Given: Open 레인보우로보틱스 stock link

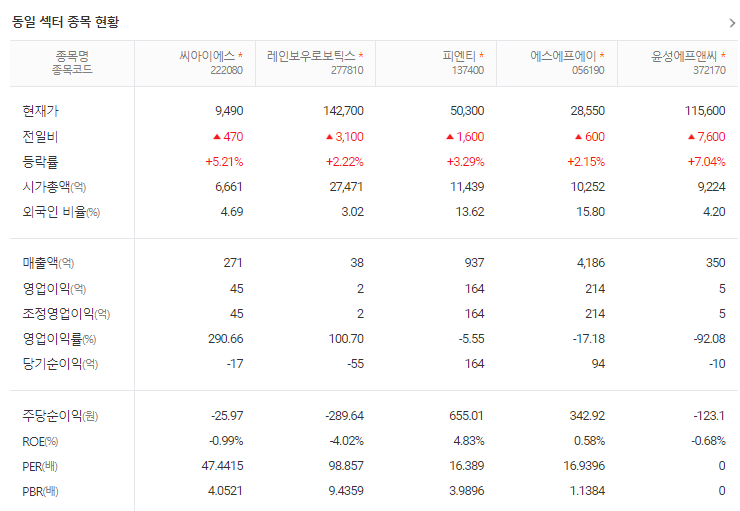Looking at the screenshot, I should click(311, 56).
